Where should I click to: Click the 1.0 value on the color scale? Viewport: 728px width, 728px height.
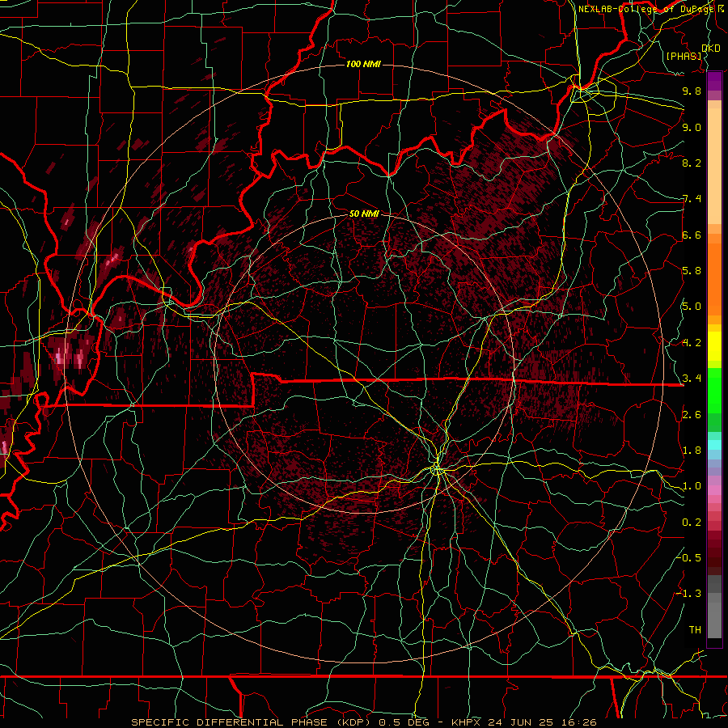692,485
